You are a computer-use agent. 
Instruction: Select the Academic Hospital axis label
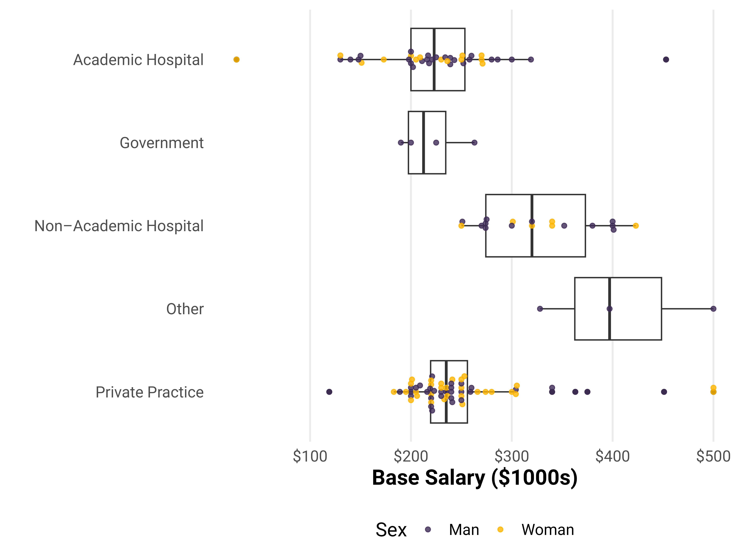pos(139,60)
